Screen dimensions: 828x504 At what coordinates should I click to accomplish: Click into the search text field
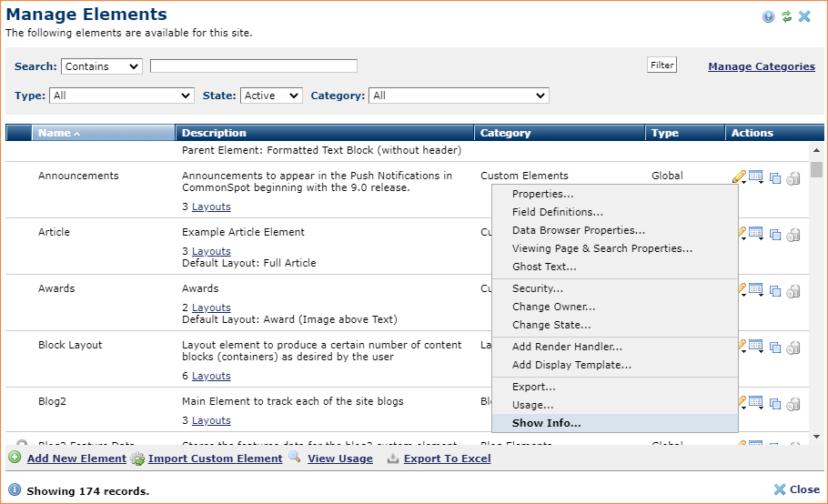254,66
